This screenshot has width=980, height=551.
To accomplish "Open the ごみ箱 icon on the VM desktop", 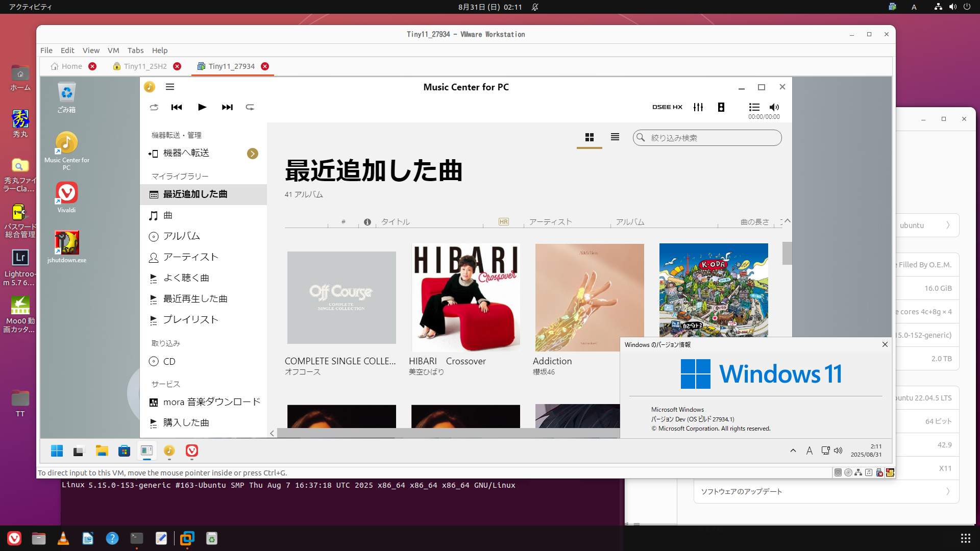I will 66,98.
